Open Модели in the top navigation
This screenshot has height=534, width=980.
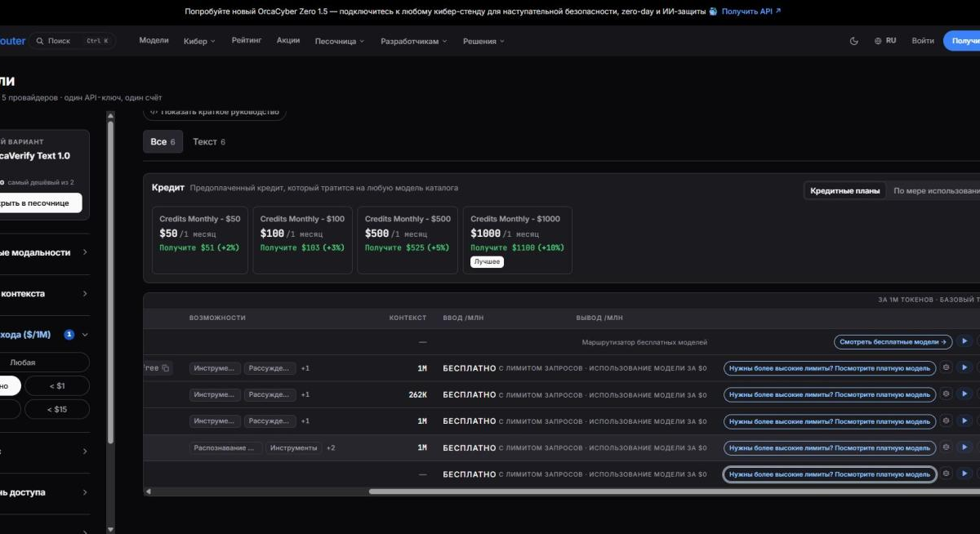tap(154, 40)
